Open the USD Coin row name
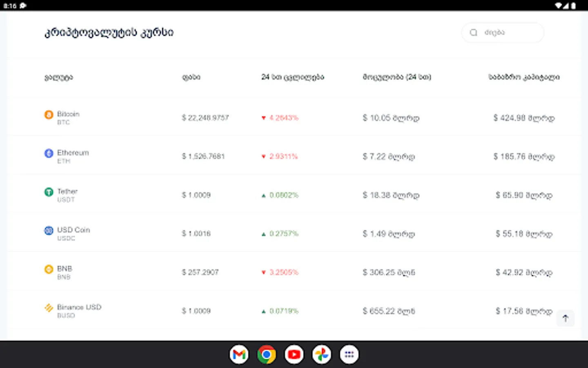This screenshot has width=588, height=368. tap(73, 230)
